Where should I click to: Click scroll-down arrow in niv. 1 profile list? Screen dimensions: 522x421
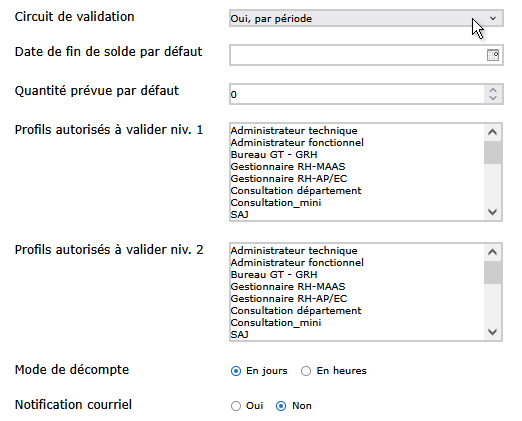pyautogui.click(x=492, y=212)
